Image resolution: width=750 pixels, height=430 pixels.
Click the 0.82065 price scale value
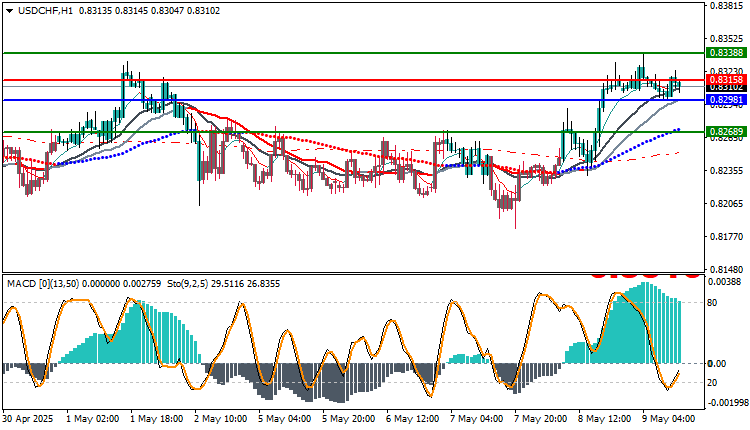pos(727,204)
